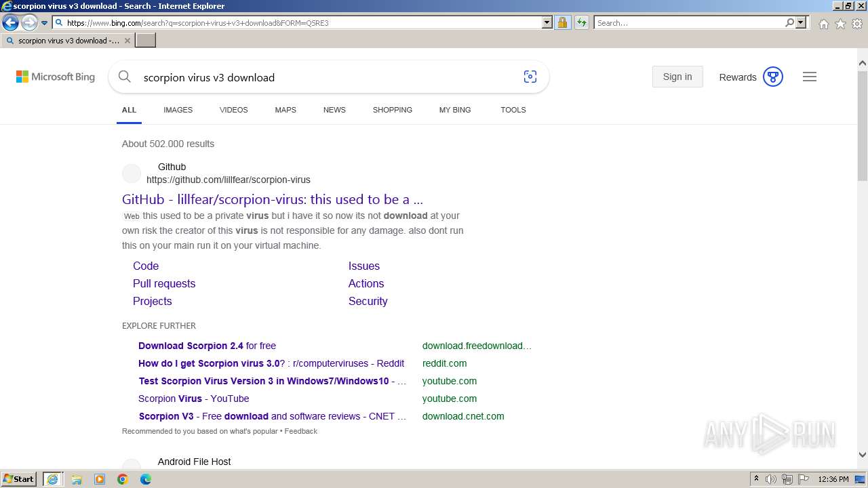Click About 502.000 results text
This screenshot has height=488, width=868.
click(168, 144)
